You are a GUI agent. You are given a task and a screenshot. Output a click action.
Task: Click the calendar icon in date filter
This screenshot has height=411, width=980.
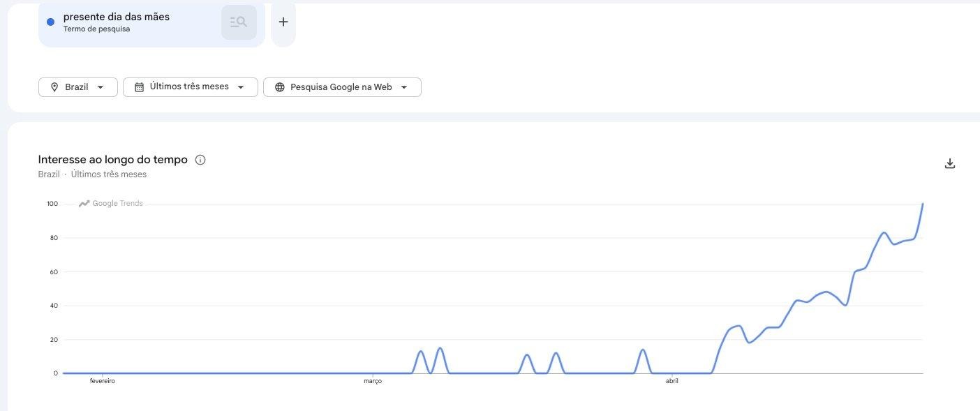pyautogui.click(x=139, y=87)
